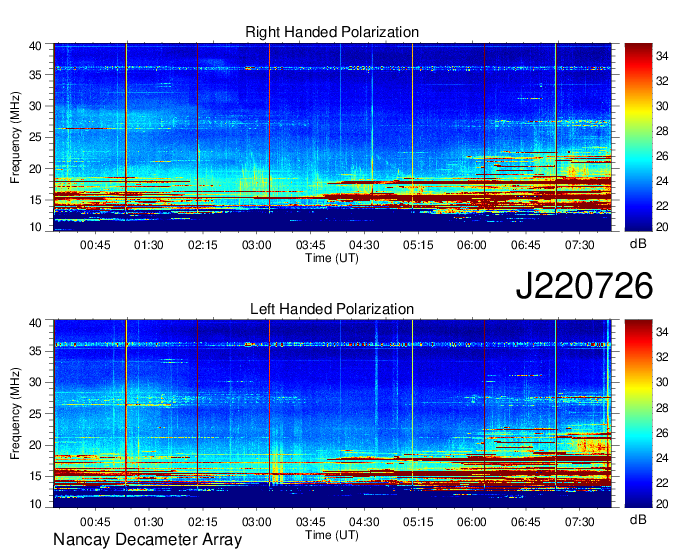Viewport: 680px width, 552px height.
Task: Click the 40 MHz tick on Right Handed frequency axis
Action: 36,46
